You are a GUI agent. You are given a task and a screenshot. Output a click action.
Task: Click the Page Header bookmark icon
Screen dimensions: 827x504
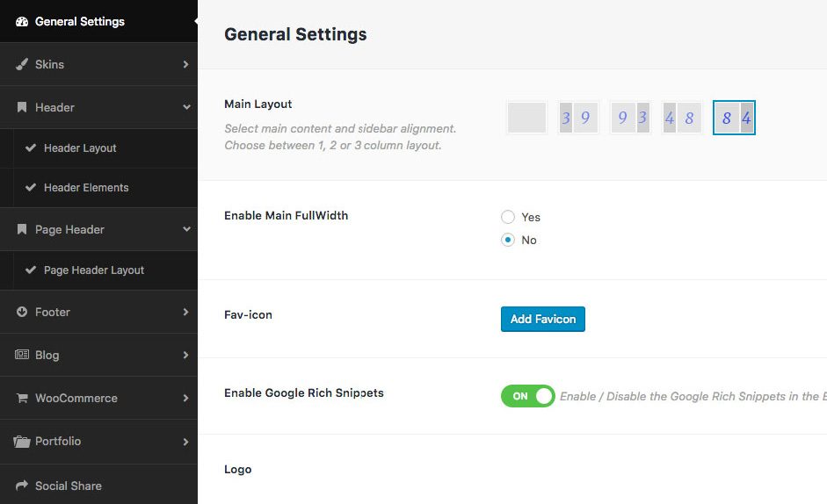click(22, 229)
